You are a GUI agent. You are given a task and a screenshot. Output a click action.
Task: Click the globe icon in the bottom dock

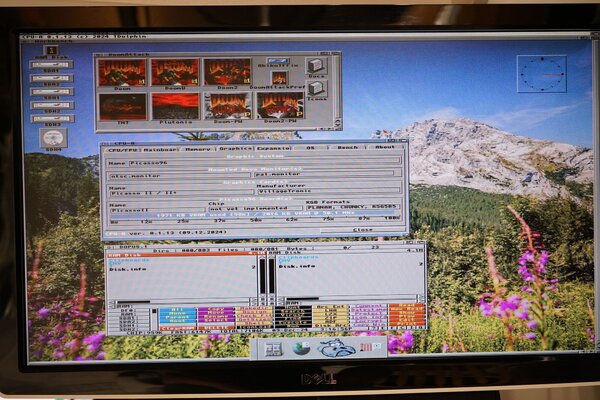point(301,348)
